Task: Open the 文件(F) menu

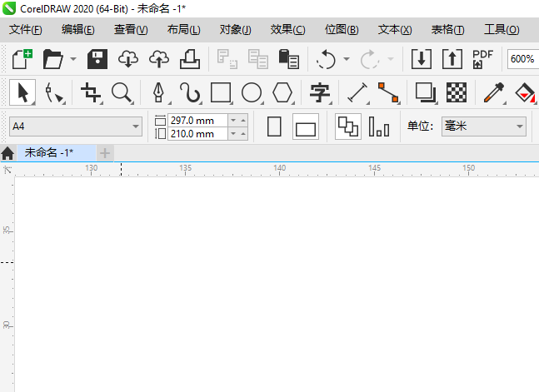Action: (26, 30)
